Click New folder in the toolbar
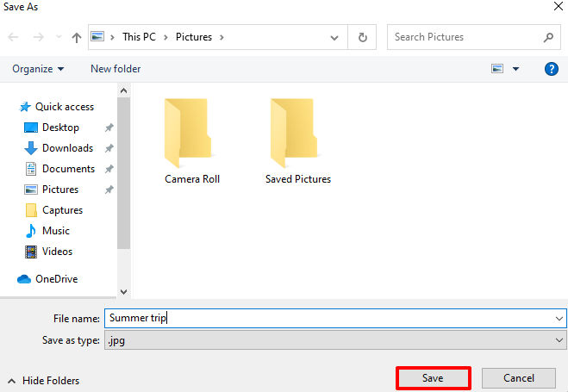This screenshot has height=392, width=568. point(115,69)
